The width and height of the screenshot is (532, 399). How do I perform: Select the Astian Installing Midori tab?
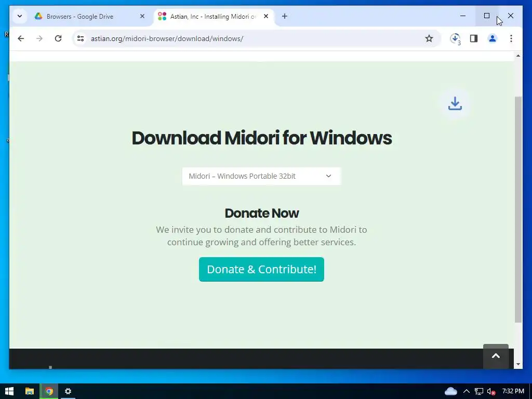[214, 16]
